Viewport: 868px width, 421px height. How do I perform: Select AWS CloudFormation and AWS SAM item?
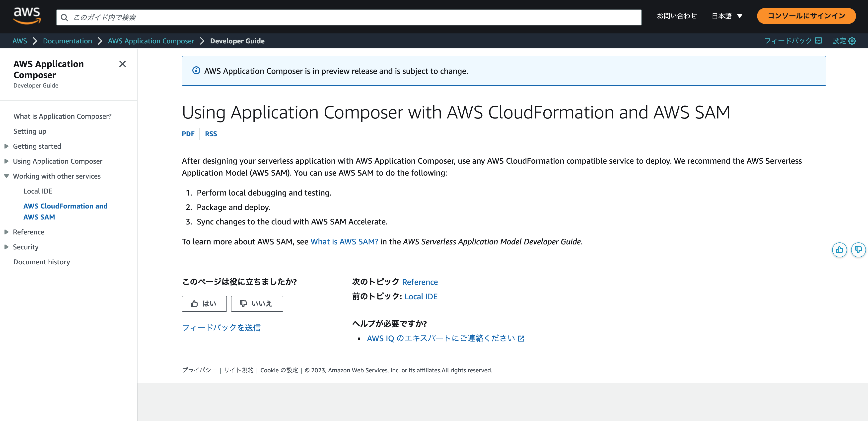[65, 211]
